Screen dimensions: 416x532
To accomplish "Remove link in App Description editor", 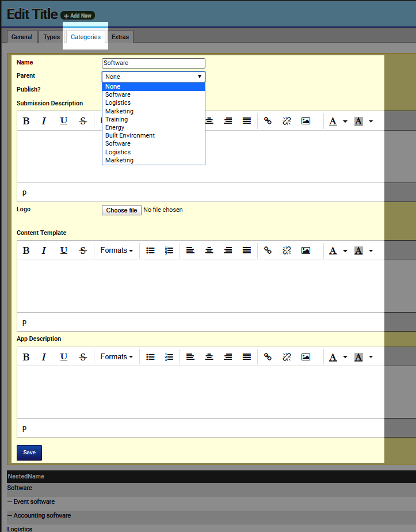I will 287,357.
